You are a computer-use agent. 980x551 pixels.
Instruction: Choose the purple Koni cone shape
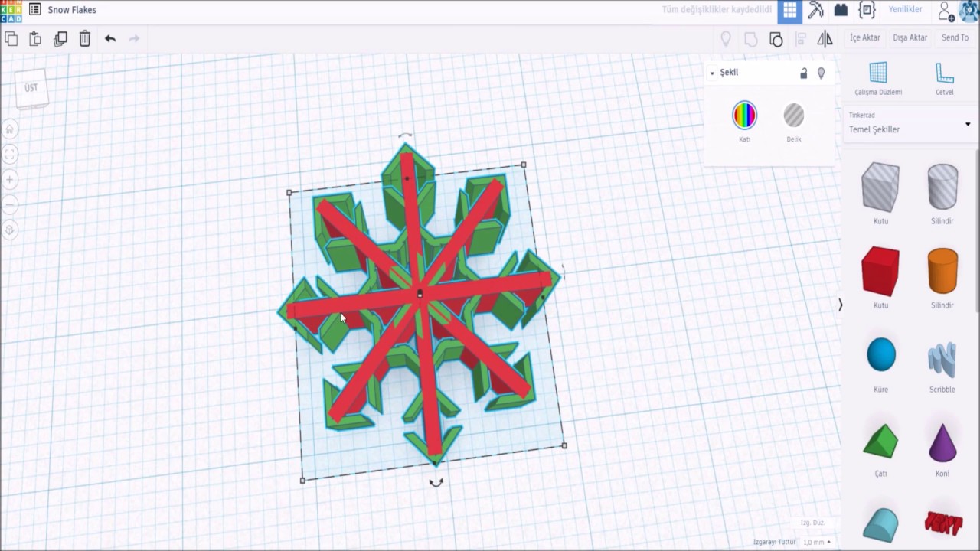pyautogui.click(x=942, y=442)
